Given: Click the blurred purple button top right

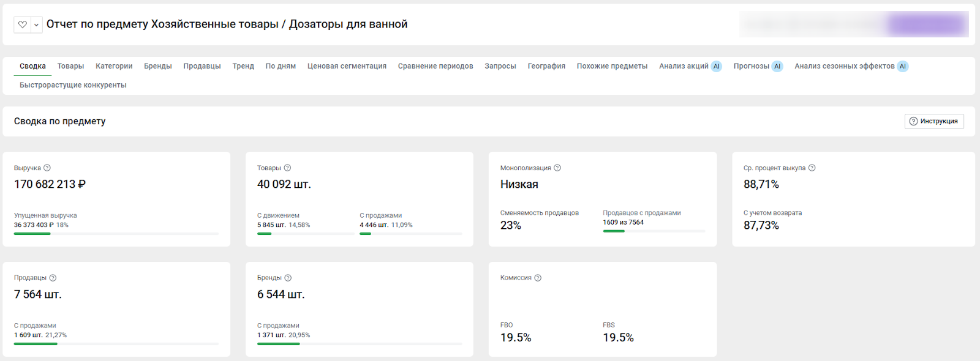Looking at the screenshot, I should point(927,24).
